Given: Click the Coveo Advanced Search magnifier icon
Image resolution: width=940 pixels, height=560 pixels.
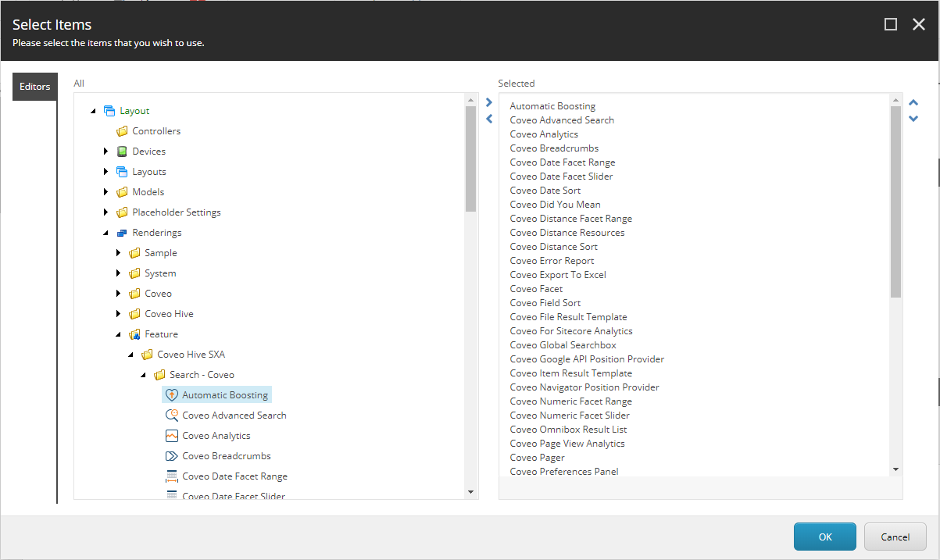Looking at the screenshot, I should pos(172,415).
